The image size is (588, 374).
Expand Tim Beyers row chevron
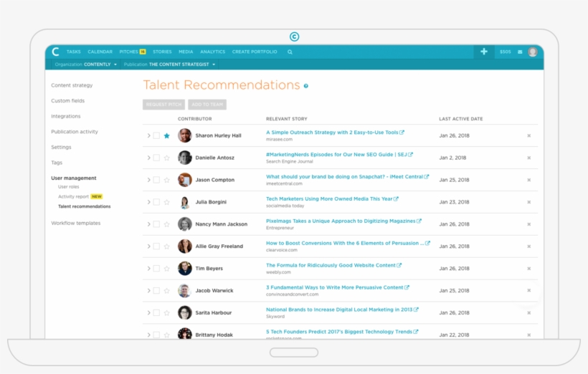(148, 269)
